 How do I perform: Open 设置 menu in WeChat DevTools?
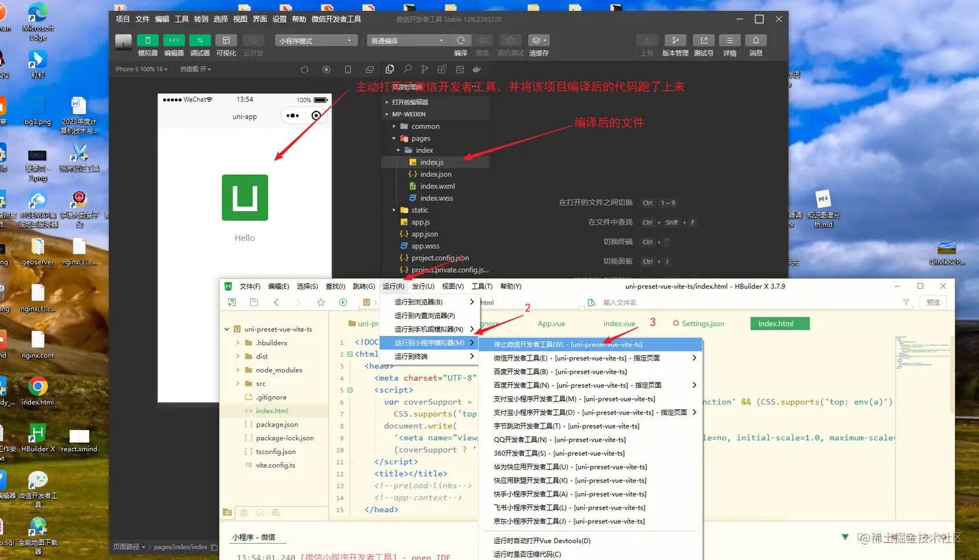click(280, 19)
